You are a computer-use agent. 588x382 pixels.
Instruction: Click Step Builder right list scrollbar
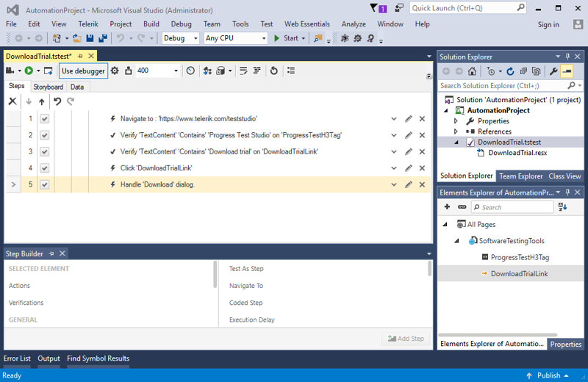tap(429, 269)
